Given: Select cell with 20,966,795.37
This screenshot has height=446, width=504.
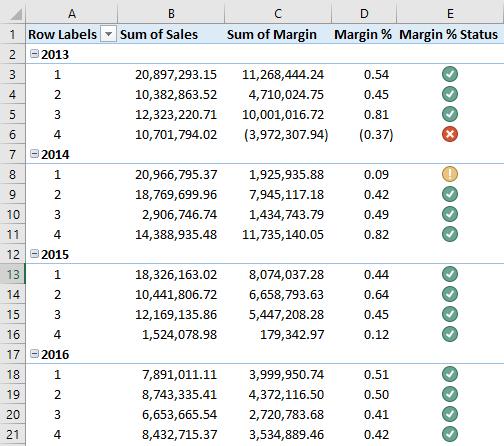Looking at the screenshot, I should pyautogui.click(x=171, y=174).
